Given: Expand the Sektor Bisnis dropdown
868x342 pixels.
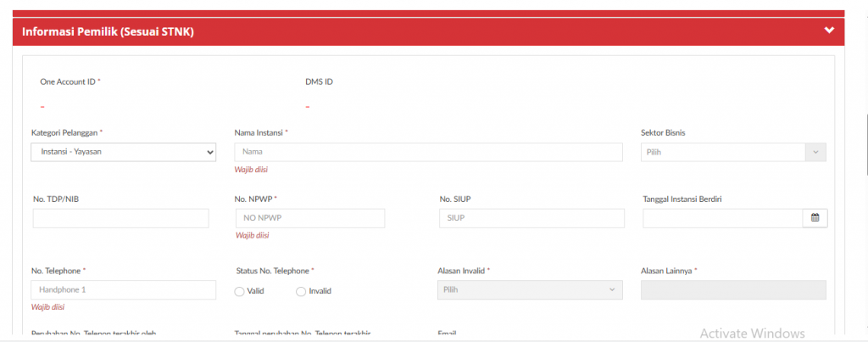Looking at the screenshot, I should (732, 152).
